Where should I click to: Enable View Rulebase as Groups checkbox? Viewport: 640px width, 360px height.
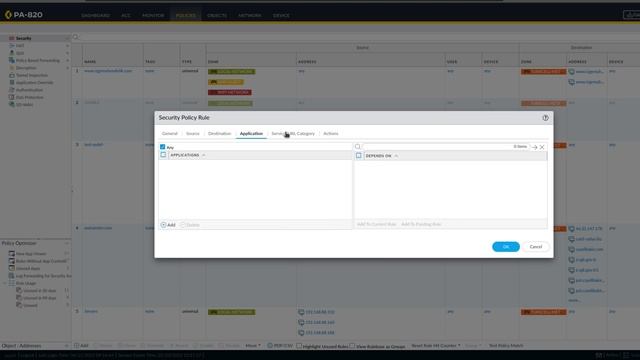click(x=352, y=346)
